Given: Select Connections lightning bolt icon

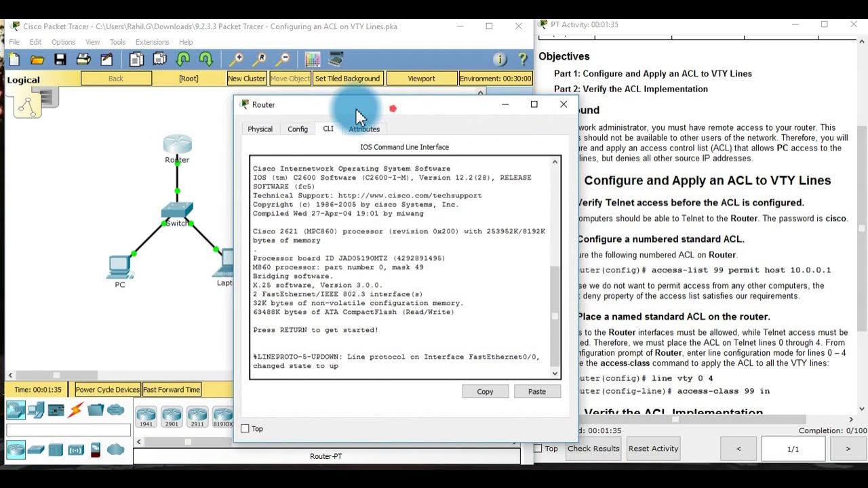Looking at the screenshot, I should pyautogui.click(x=75, y=410).
